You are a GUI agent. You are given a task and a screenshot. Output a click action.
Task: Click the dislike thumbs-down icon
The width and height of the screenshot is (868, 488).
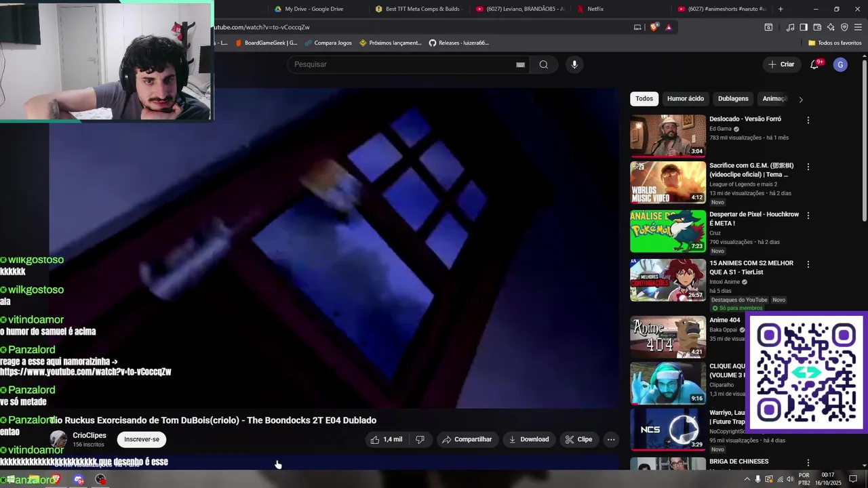[420, 439]
